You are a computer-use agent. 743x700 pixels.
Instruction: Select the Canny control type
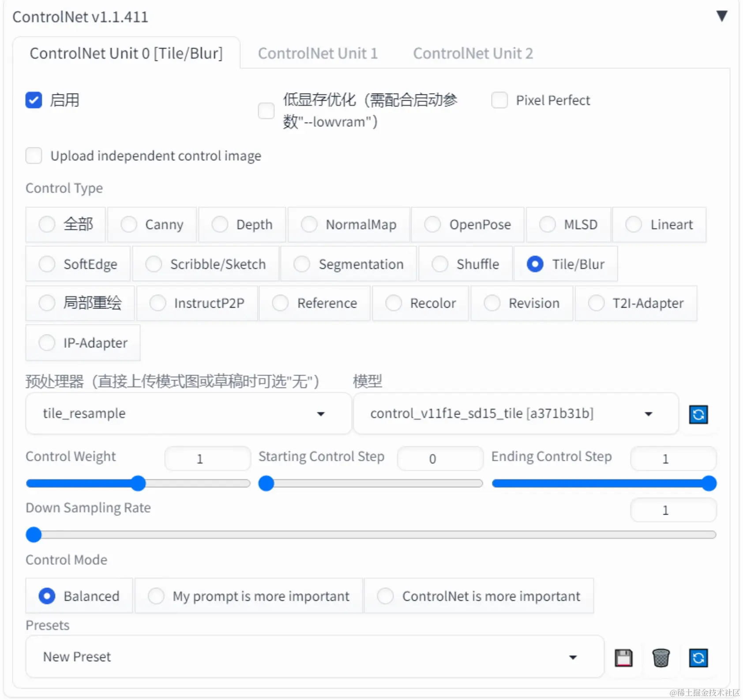point(152,225)
